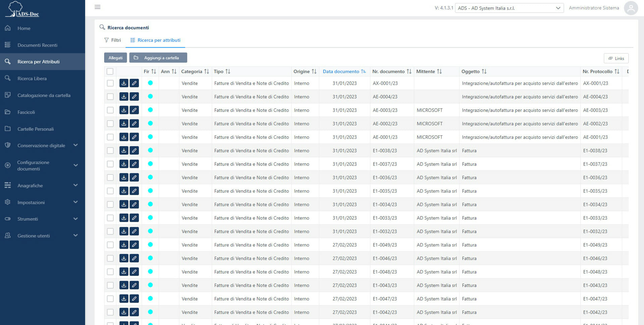
Task: Edit the AX-0001/23 document
Action: (134, 83)
